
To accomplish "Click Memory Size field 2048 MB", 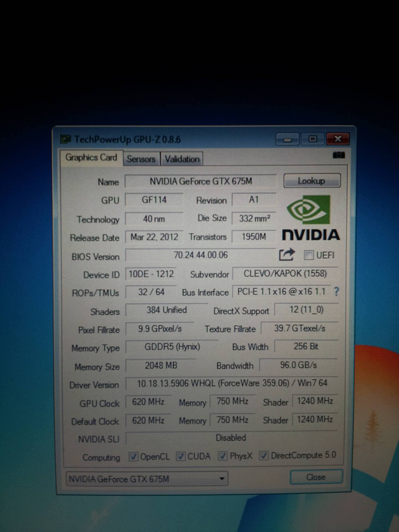I will [161, 365].
